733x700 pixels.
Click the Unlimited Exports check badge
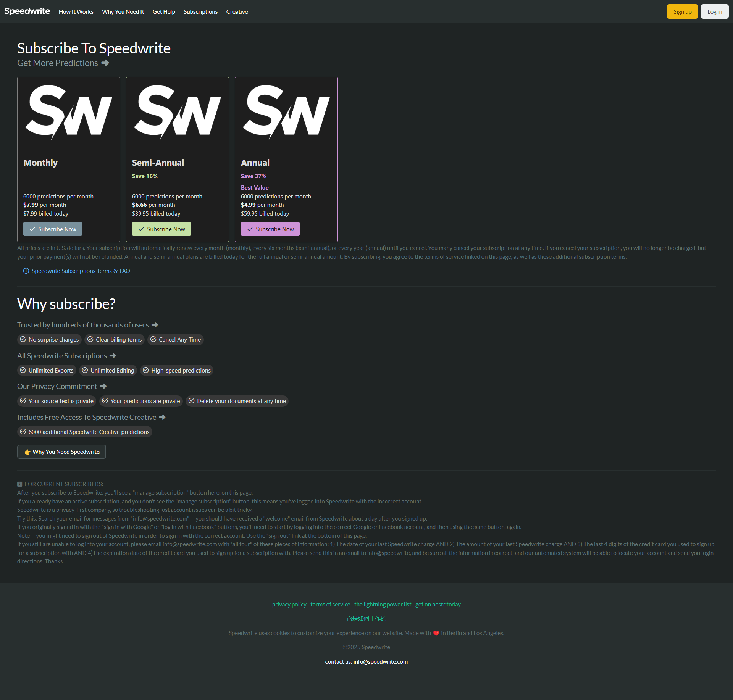[x=47, y=371]
